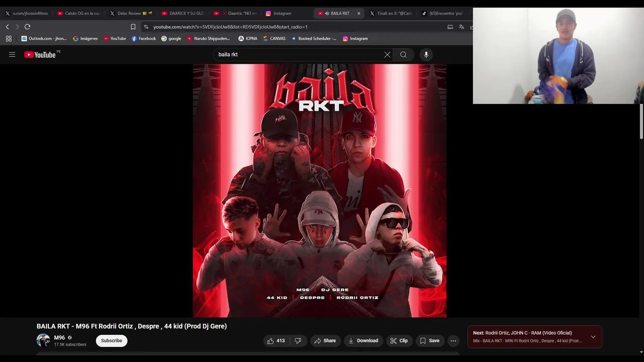Reload the page

[27, 27]
